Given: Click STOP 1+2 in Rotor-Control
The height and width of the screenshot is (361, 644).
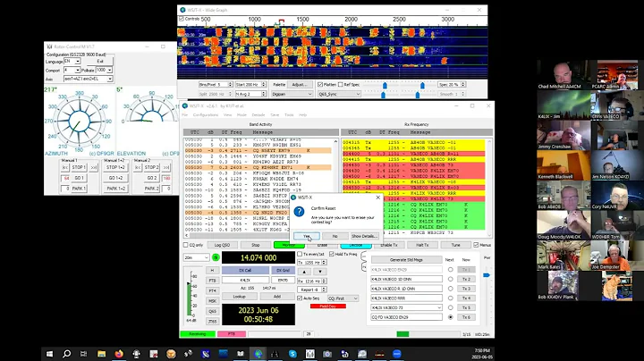Looking at the screenshot, I should point(115,167).
